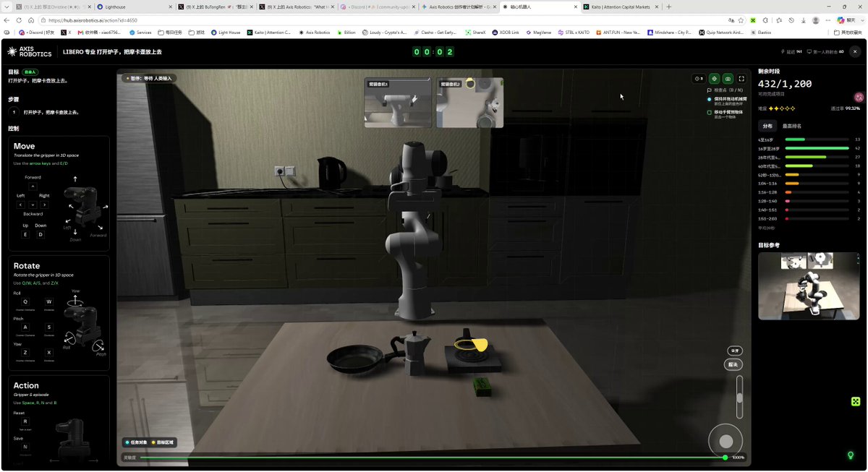The height and width of the screenshot is (472, 868).
Task: Enter fullscreen mode for the 3D viewport
Action: click(x=741, y=78)
